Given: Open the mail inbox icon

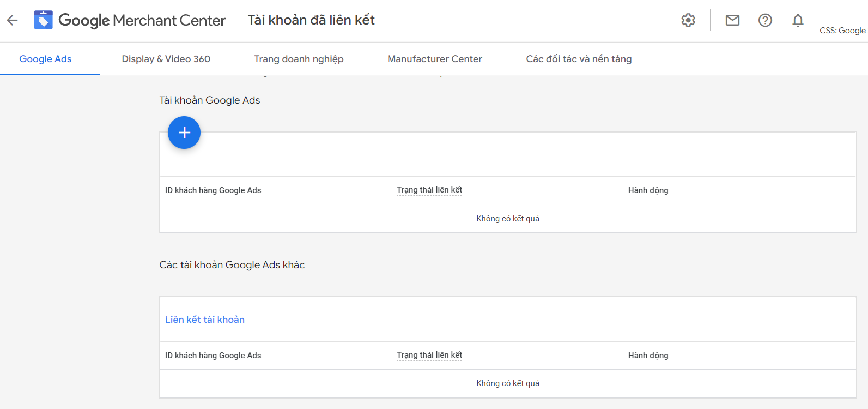Looking at the screenshot, I should [732, 20].
